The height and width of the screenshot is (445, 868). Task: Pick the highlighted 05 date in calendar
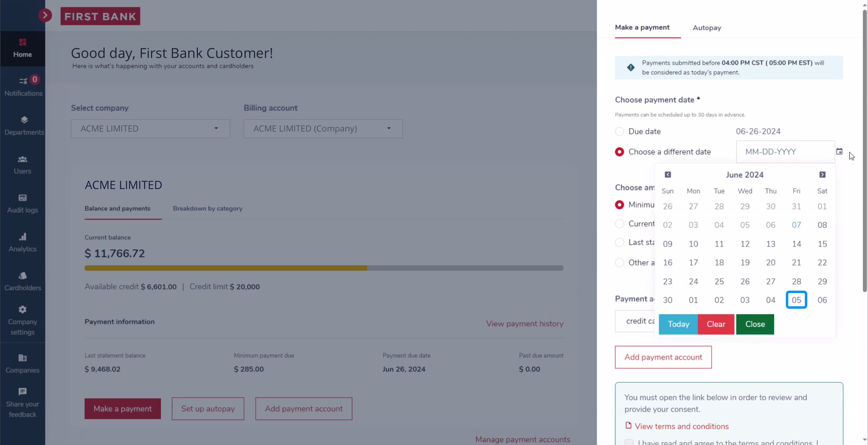tap(796, 300)
